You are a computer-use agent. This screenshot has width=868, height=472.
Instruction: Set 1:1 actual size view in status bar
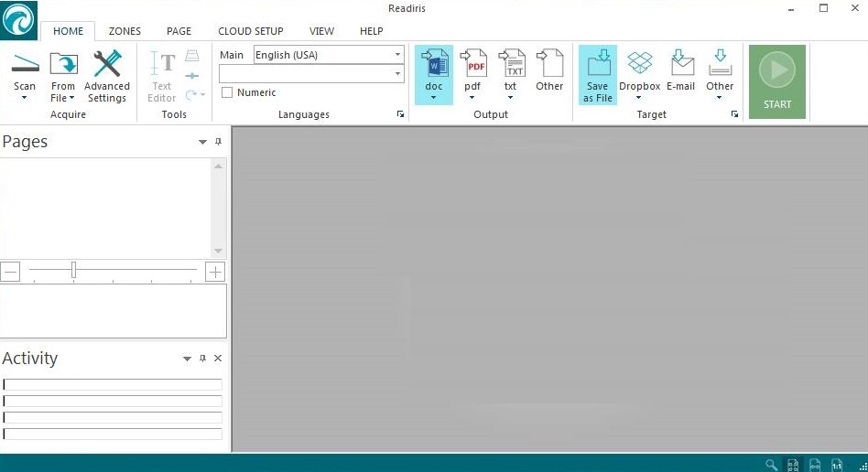pyautogui.click(x=837, y=465)
